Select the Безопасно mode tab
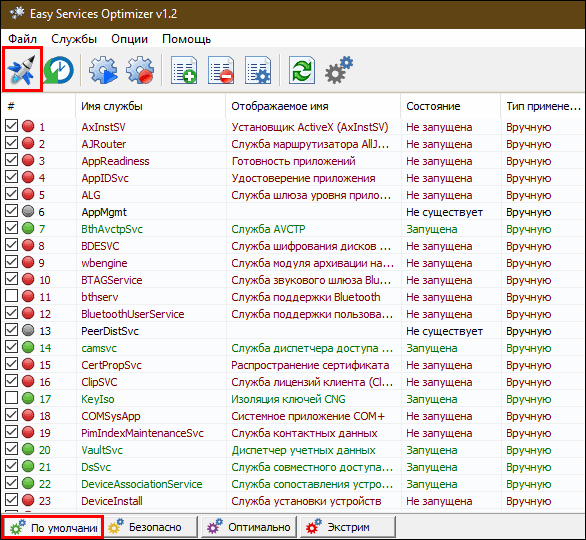 click(151, 527)
